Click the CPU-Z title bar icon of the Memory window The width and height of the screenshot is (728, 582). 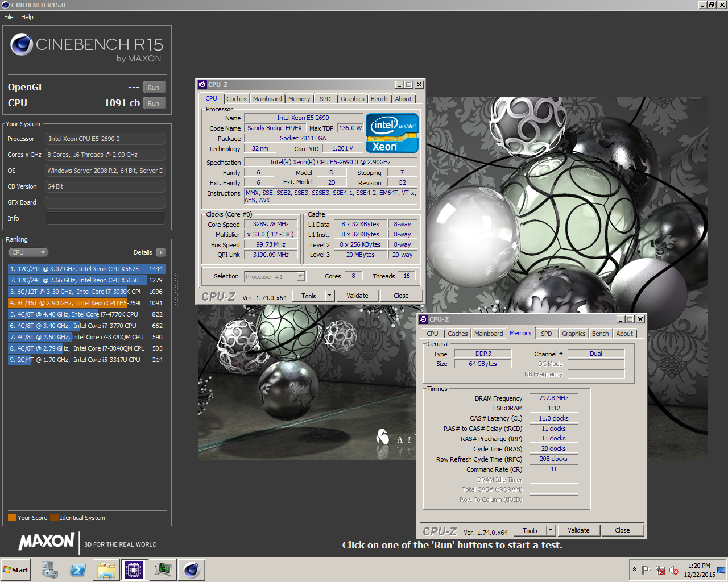click(424, 319)
